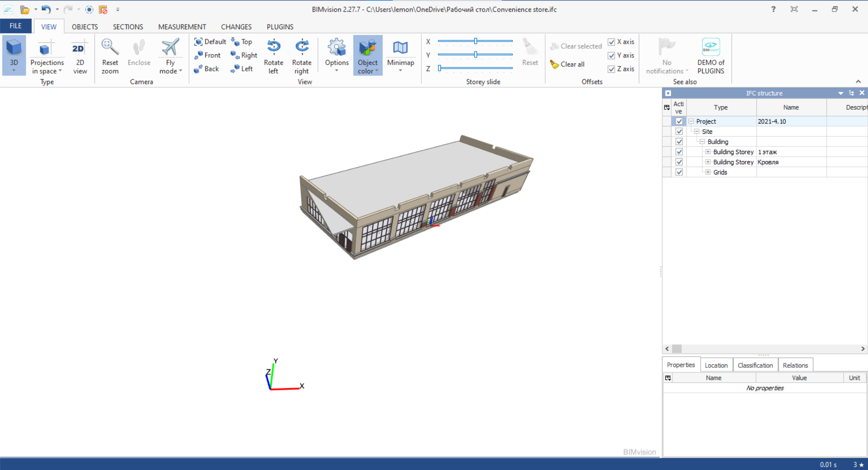868x470 pixels.
Task: Open Projections in space tool
Action: coord(47,55)
